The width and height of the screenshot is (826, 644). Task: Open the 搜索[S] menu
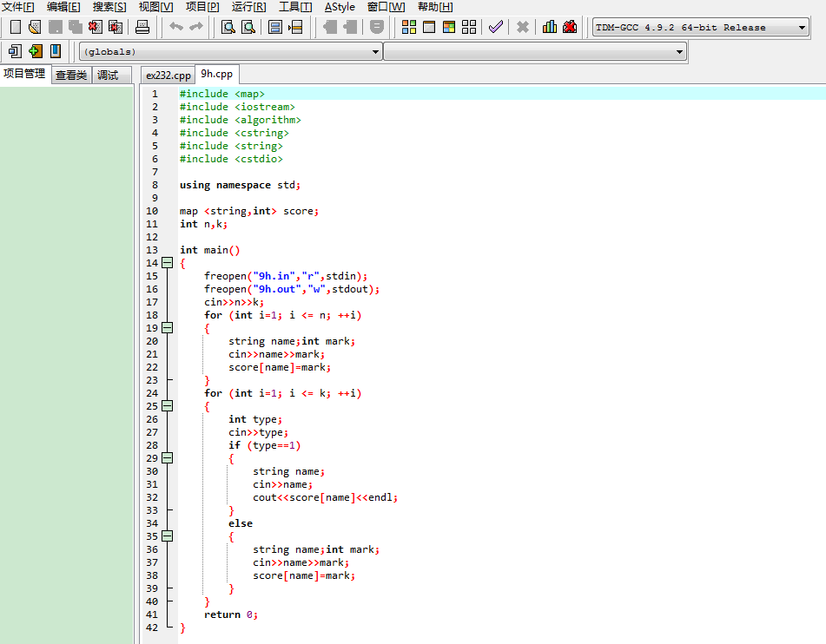click(x=109, y=7)
